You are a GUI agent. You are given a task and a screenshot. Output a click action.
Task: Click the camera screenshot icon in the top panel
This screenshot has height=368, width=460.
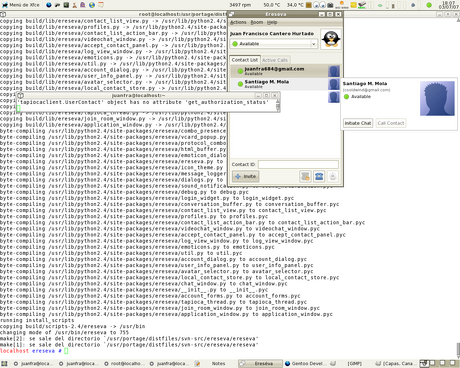[x=330, y=5]
